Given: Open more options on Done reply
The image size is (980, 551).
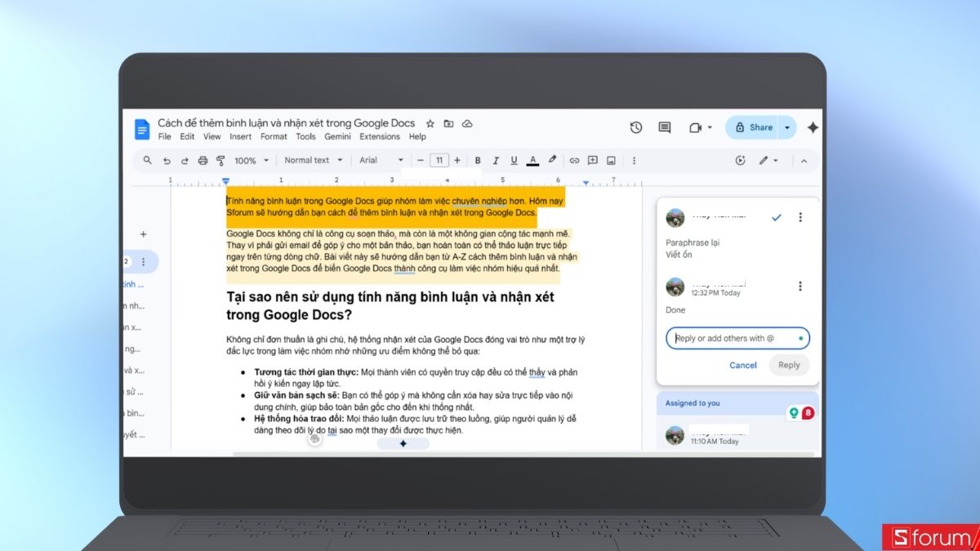Looking at the screenshot, I should coord(800,286).
